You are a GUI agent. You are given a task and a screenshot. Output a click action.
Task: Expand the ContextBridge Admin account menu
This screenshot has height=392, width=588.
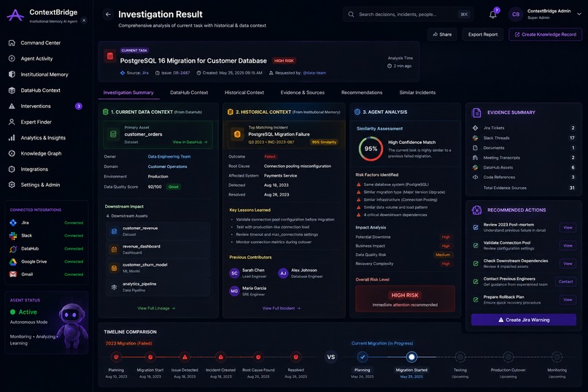pos(579,14)
